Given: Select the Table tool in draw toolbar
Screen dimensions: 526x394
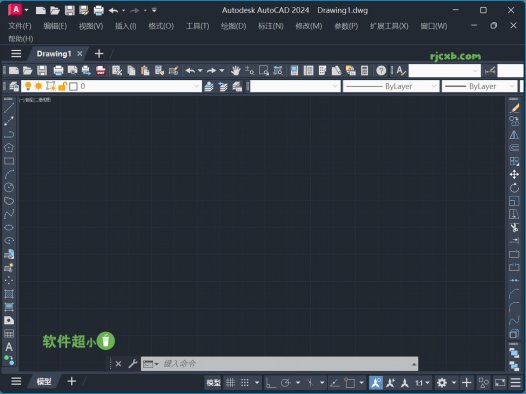Looking at the screenshot, I should [x=9, y=334].
